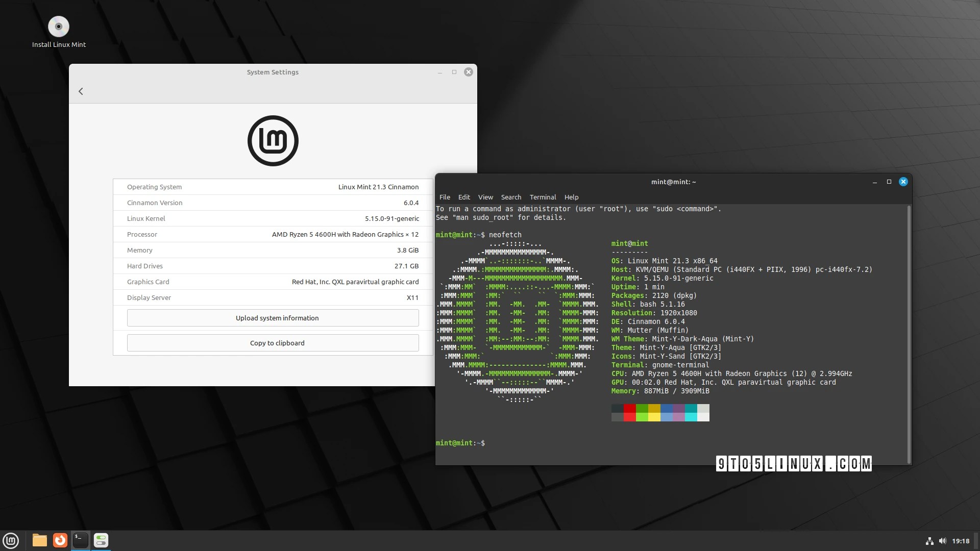Open the terminal File menu
The height and width of the screenshot is (551, 980).
click(445, 197)
